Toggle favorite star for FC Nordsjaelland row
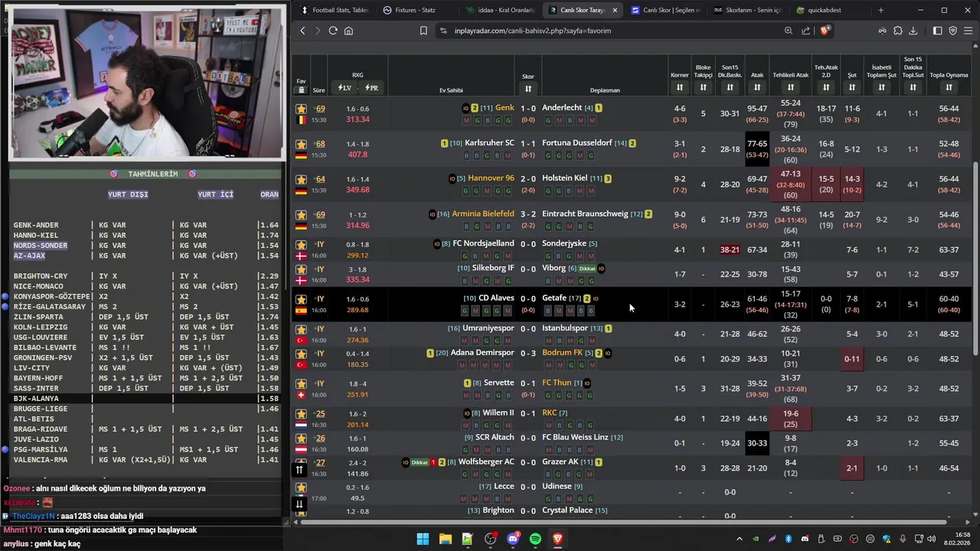The image size is (980, 551). click(x=301, y=245)
